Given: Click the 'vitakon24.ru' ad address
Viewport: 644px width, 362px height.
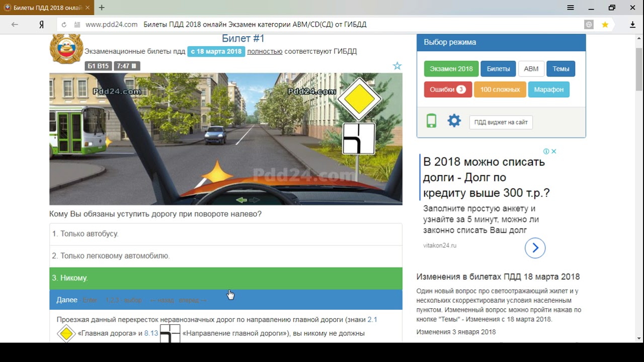Looking at the screenshot, I should [440, 246].
